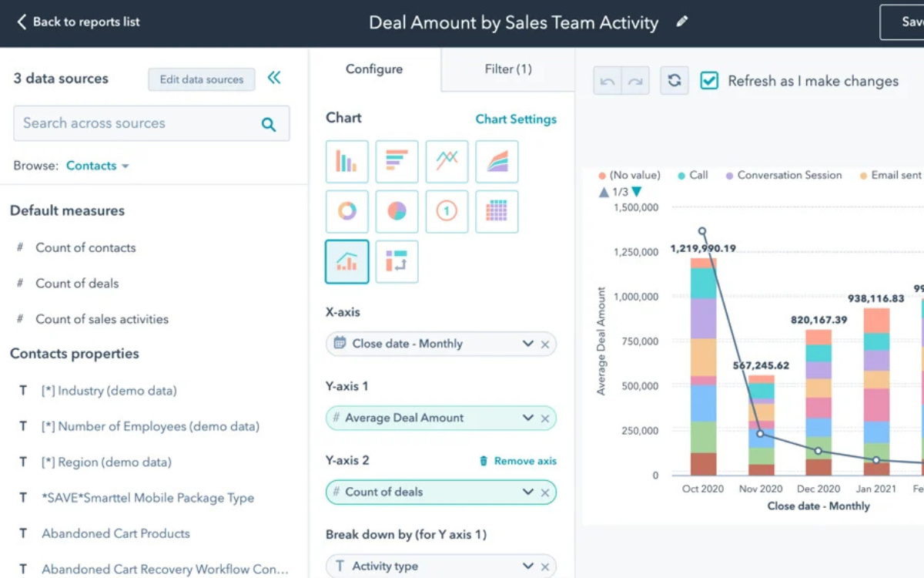Click the refresh report icon
Viewport: 924px width, 578px height.
point(674,81)
